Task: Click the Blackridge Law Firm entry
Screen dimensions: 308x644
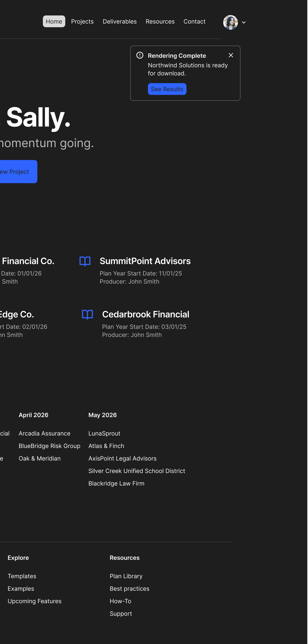Action: click(x=116, y=484)
